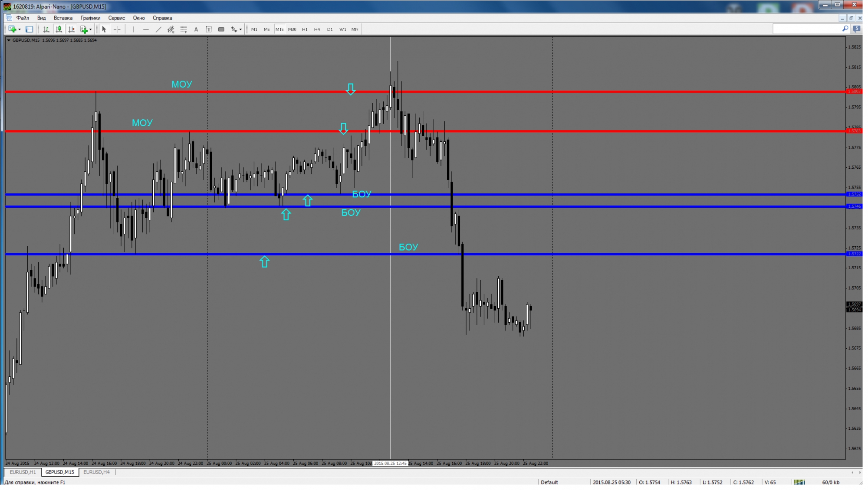The height and width of the screenshot is (490, 868).
Task: Choose the Fibonacci retracement tool
Action: 184,29
